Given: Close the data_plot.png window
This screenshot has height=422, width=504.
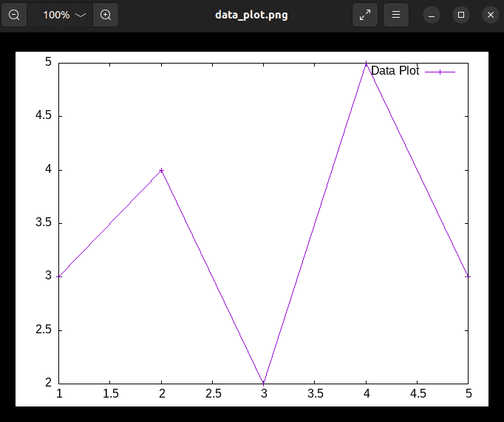Looking at the screenshot, I should click(489, 15).
